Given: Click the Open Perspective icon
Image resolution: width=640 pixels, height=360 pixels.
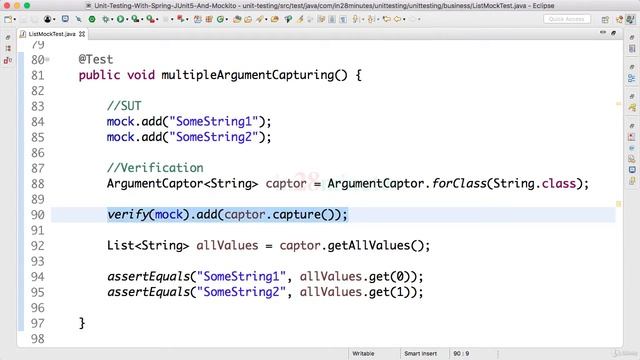Looking at the screenshot, I should coord(605,20).
